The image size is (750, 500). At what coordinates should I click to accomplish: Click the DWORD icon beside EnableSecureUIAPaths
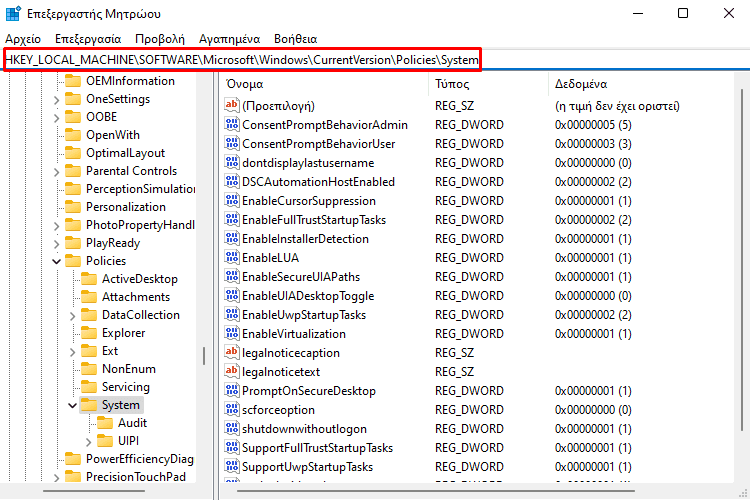(232, 277)
